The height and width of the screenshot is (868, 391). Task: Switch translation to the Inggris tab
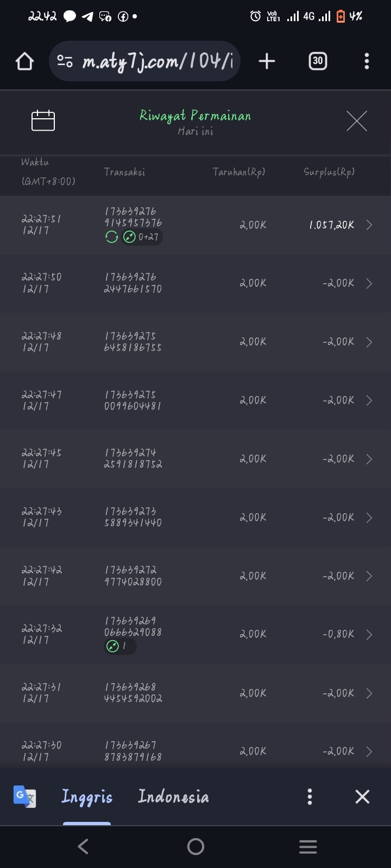click(87, 796)
